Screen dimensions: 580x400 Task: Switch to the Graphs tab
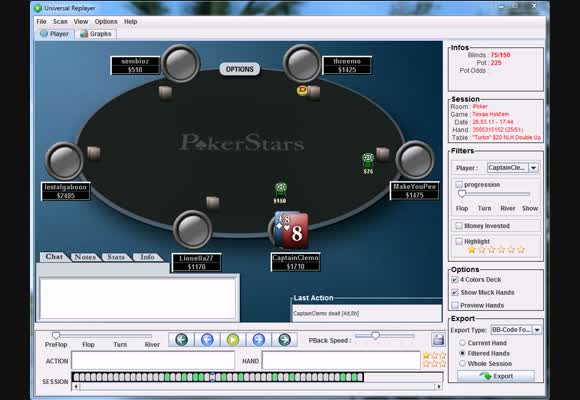(x=96, y=34)
